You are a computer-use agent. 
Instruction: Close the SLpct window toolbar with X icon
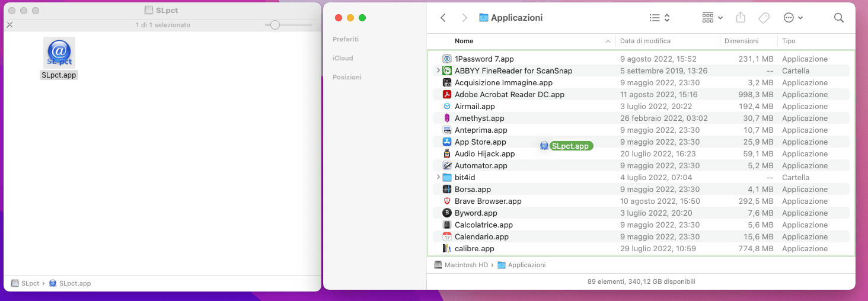pyautogui.click(x=9, y=25)
